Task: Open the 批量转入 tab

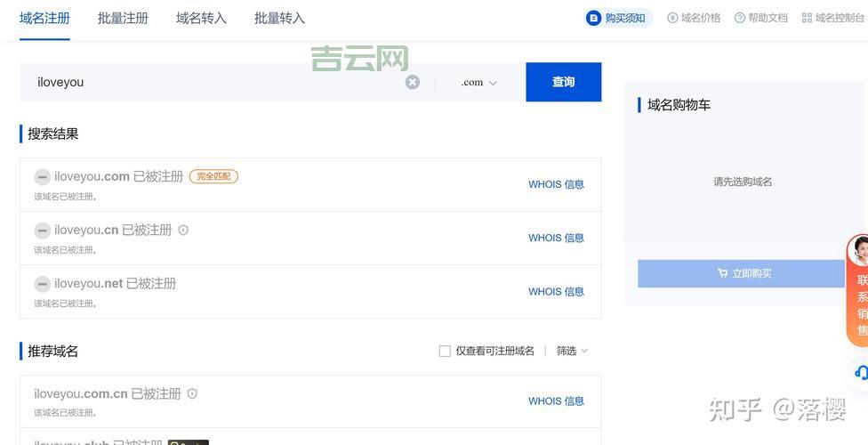Action: click(x=279, y=18)
